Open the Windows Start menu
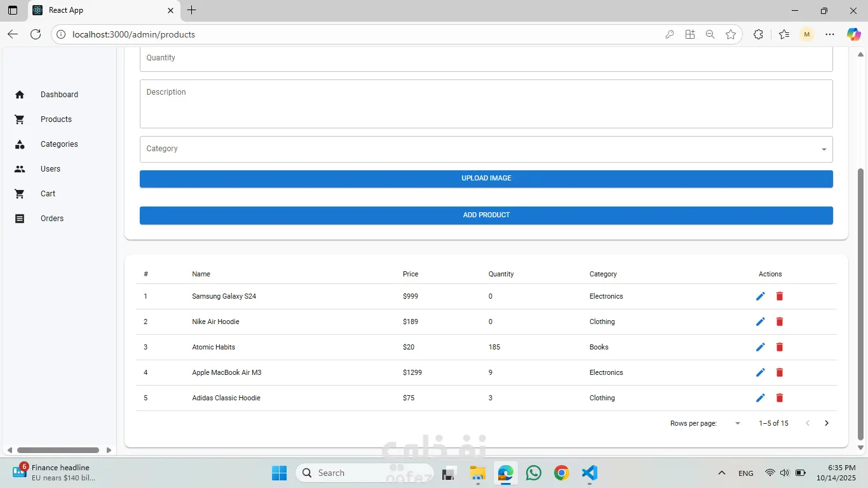The height and width of the screenshot is (488, 868). 279,473
